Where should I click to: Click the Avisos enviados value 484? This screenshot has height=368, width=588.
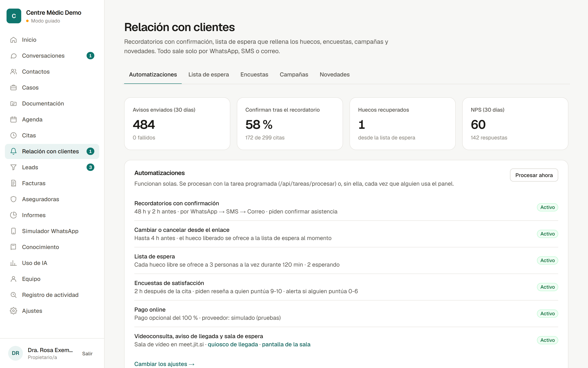coord(144,125)
